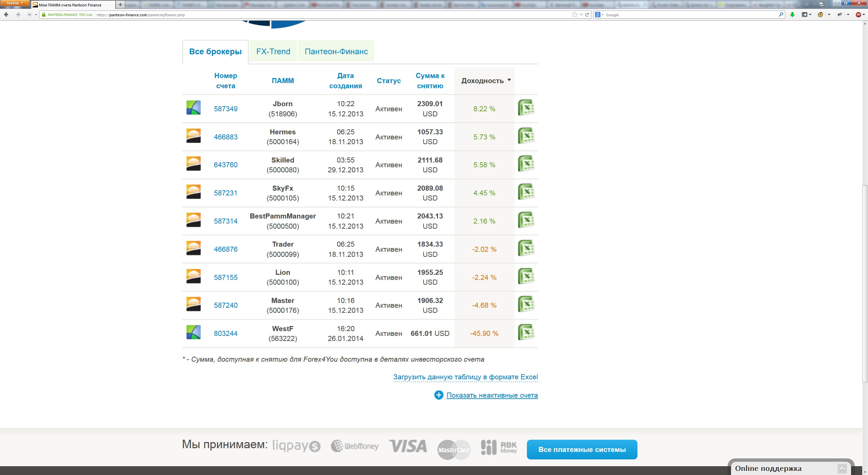Click Загрузить данную таблицу в формате Excel
This screenshot has height=475, width=868.
[x=465, y=377]
